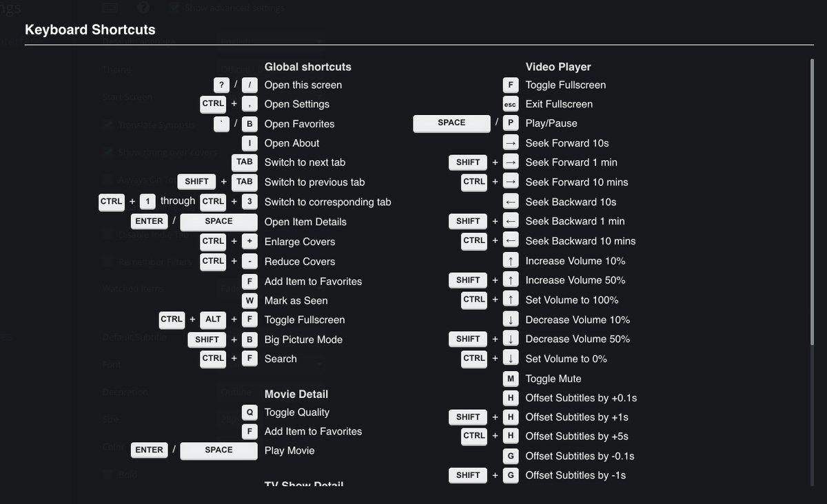Disable the Translate Synopsis checkbox
827x504 pixels.
[x=108, y=125]
